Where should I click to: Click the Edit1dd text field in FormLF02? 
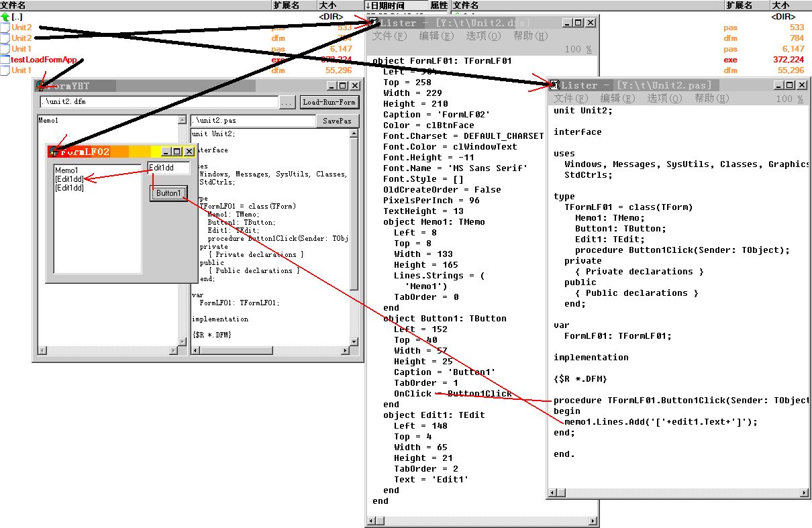point(168,168)
